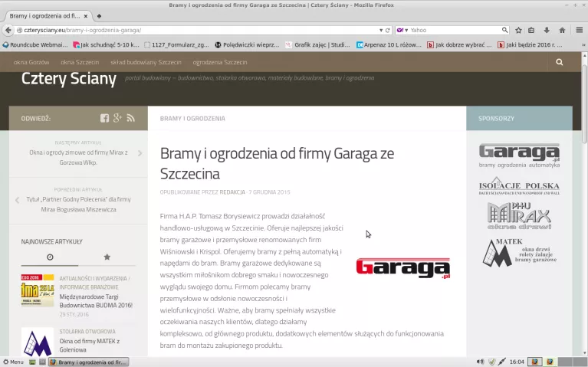588x367 pixels.
Task: Open 'Okna od firmy MATEK z Goleniowa'
Action: (x=90, y=346)
